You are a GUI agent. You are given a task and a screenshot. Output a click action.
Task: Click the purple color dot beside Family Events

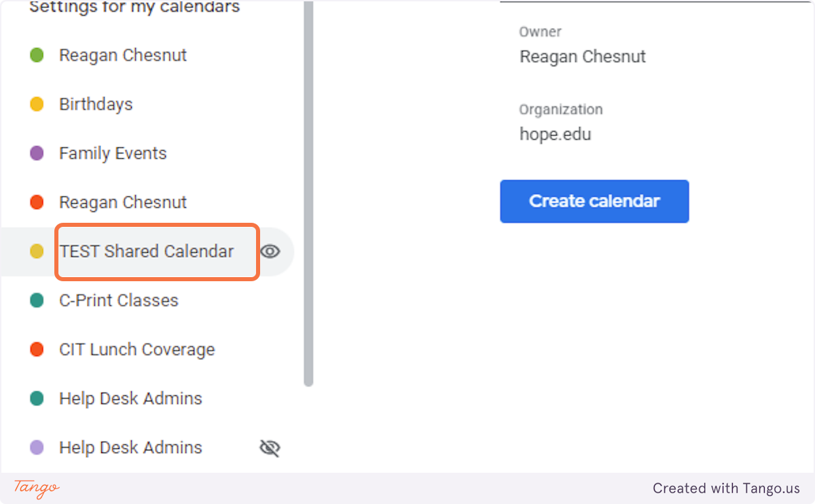click(x=37, y=154)
